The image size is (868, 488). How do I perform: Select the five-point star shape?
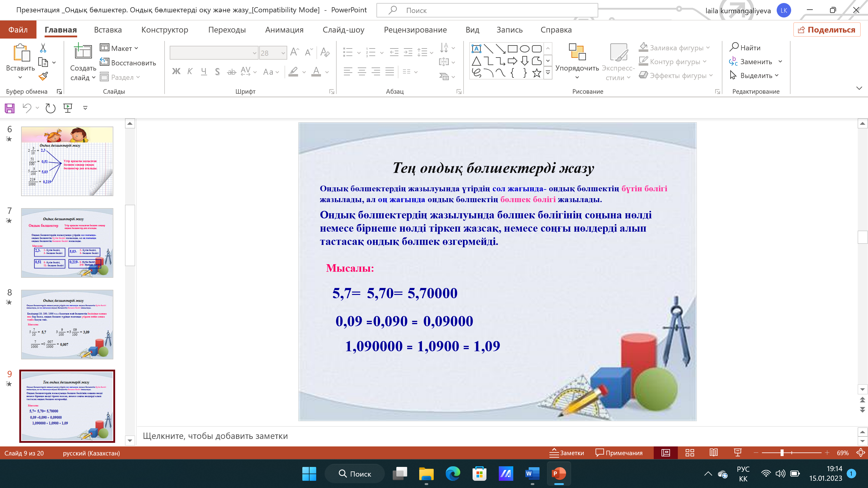point(537,73)
